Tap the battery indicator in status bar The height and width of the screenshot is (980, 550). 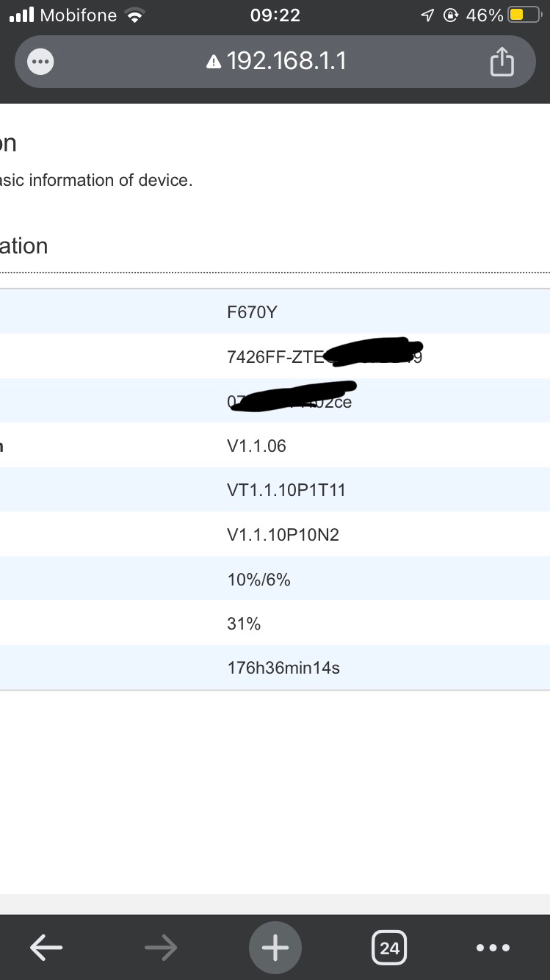pos(526,15)
